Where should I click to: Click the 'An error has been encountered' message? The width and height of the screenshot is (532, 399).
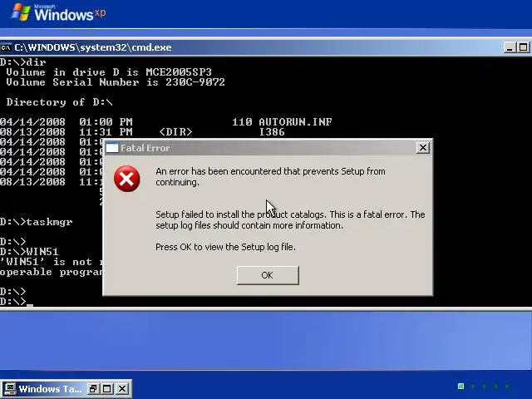tap(270, 176)
